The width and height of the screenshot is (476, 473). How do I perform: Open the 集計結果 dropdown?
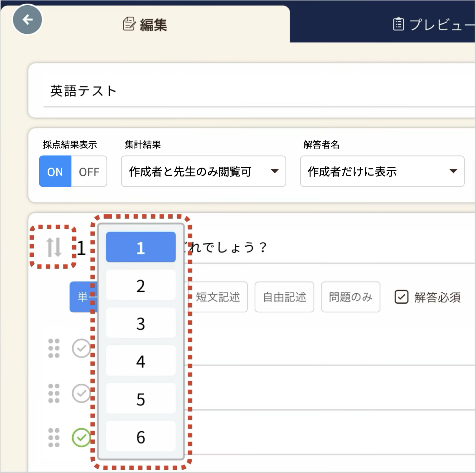pos(203,171)
